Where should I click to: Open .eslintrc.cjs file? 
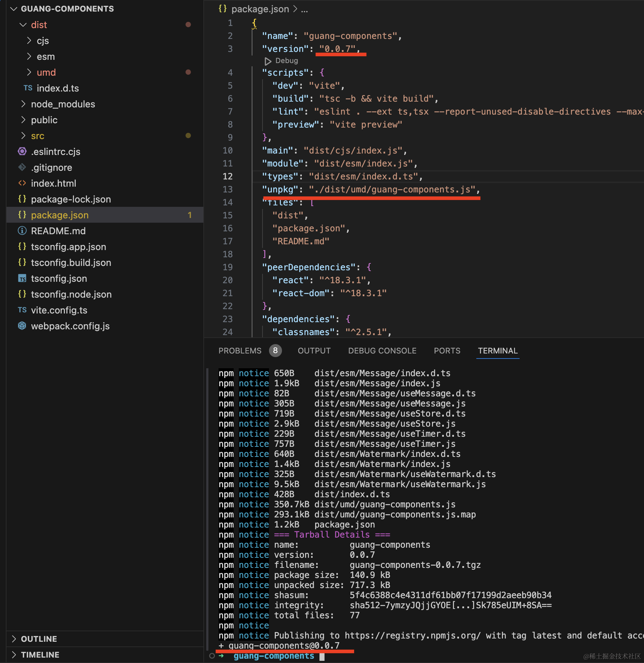tap(56, 152)
